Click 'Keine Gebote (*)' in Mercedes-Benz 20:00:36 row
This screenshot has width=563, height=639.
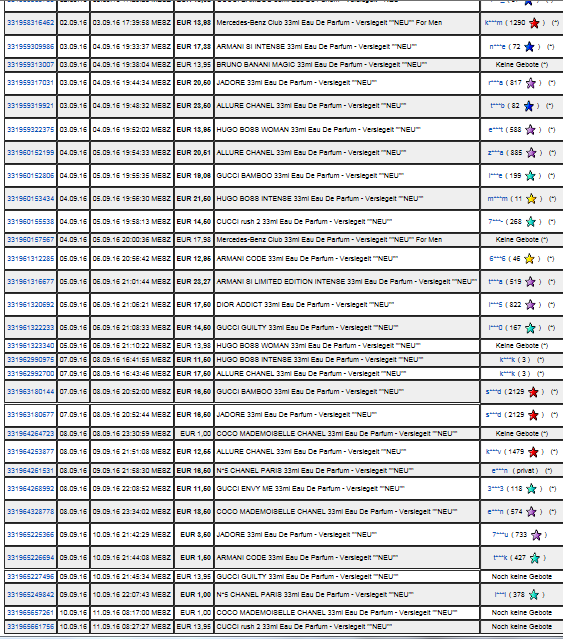pyautogui.click(x=521, y=240)
